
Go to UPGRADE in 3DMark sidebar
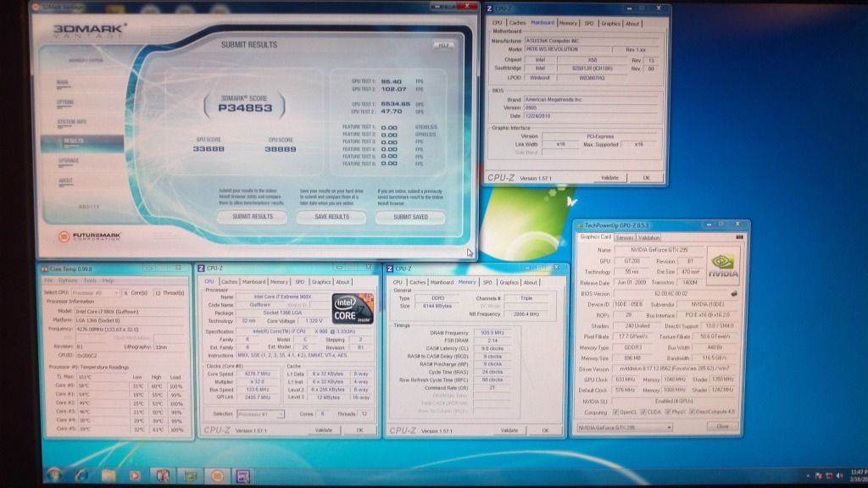tap(68, 162)
